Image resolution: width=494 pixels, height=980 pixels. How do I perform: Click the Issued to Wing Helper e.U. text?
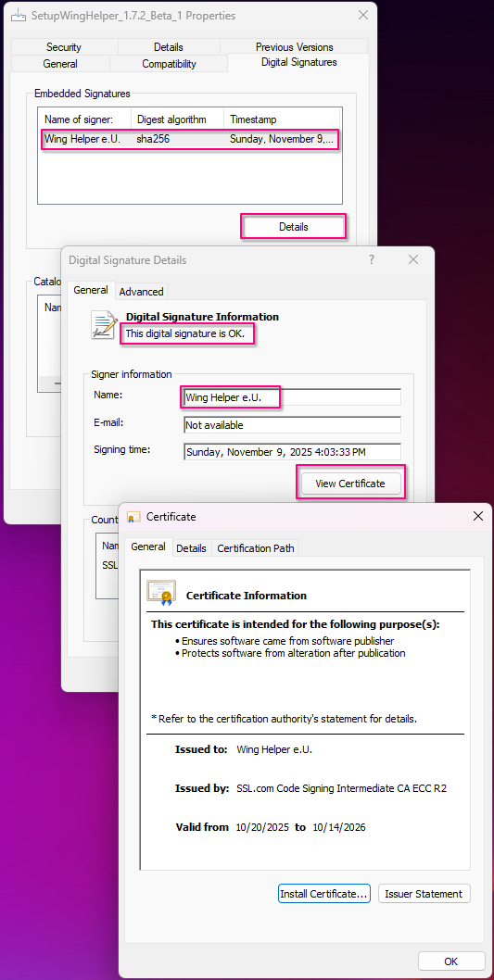click(x=274, y=749)
